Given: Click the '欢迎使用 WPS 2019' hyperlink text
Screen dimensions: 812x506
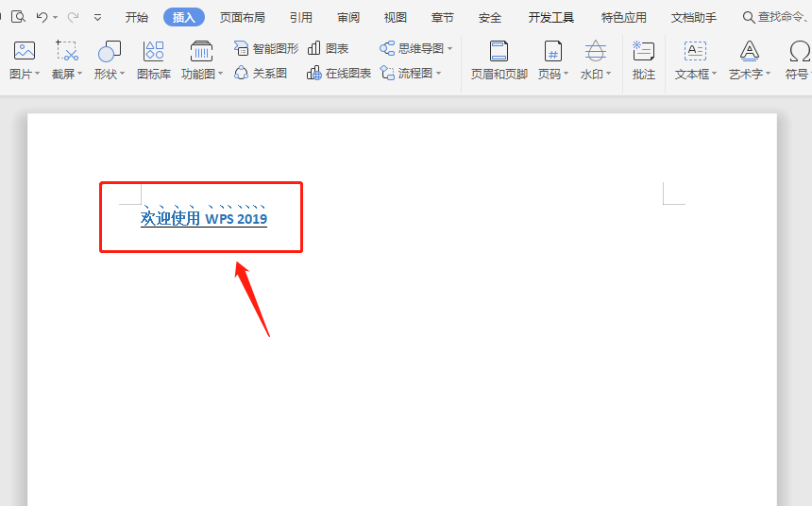Looking at the screenshot, I should [x=204, y=219].
